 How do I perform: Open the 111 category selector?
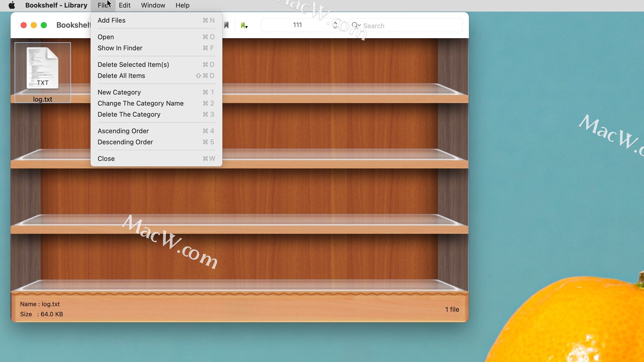tap(301, 25)
